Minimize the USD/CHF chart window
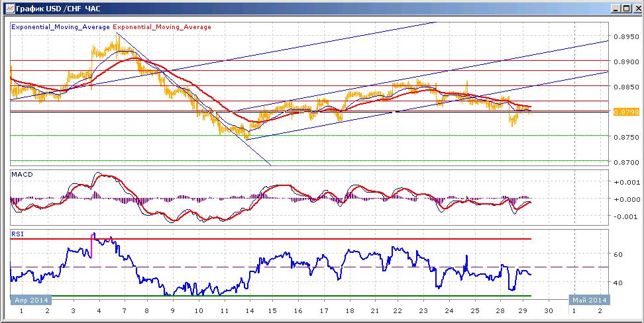The height and width of the screenshot is (323, 644). click(x=616, y=8)
